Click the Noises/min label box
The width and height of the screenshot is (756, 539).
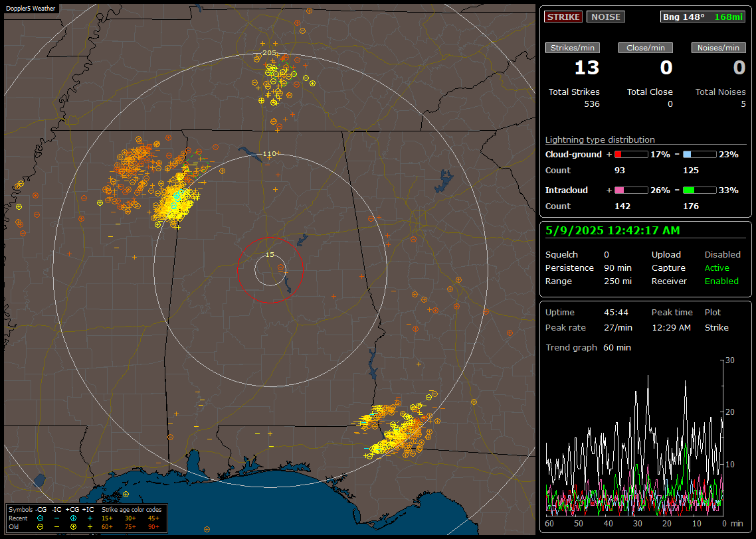tap(718, 48)
